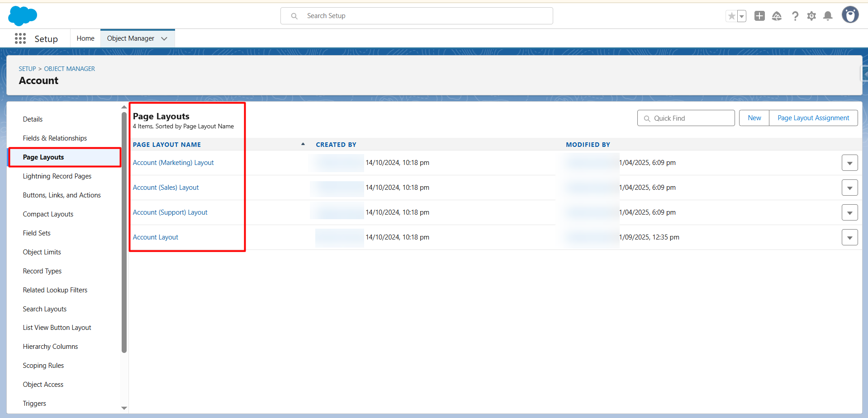Open the Account Layout link

click(x=156, y=237)
